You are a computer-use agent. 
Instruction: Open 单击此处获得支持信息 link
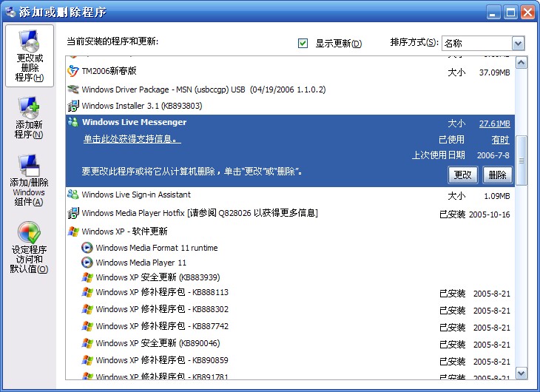click(132, 139)
